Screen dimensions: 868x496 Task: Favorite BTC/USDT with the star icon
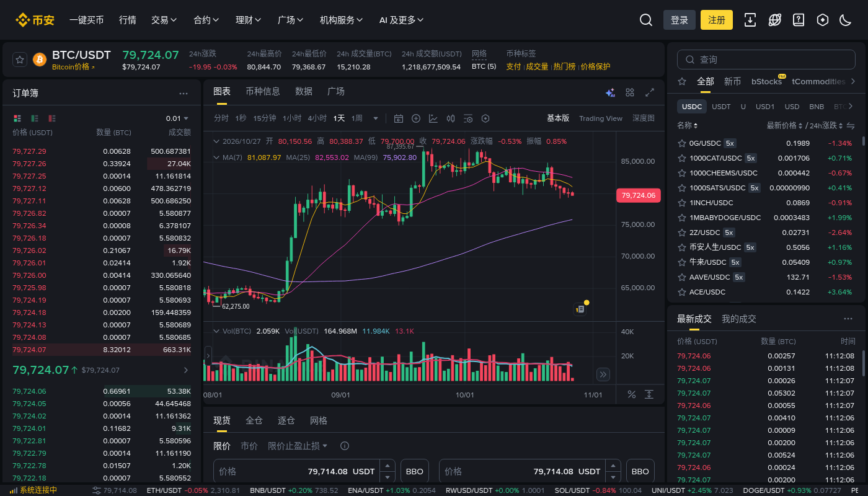(x=20, y=60)
